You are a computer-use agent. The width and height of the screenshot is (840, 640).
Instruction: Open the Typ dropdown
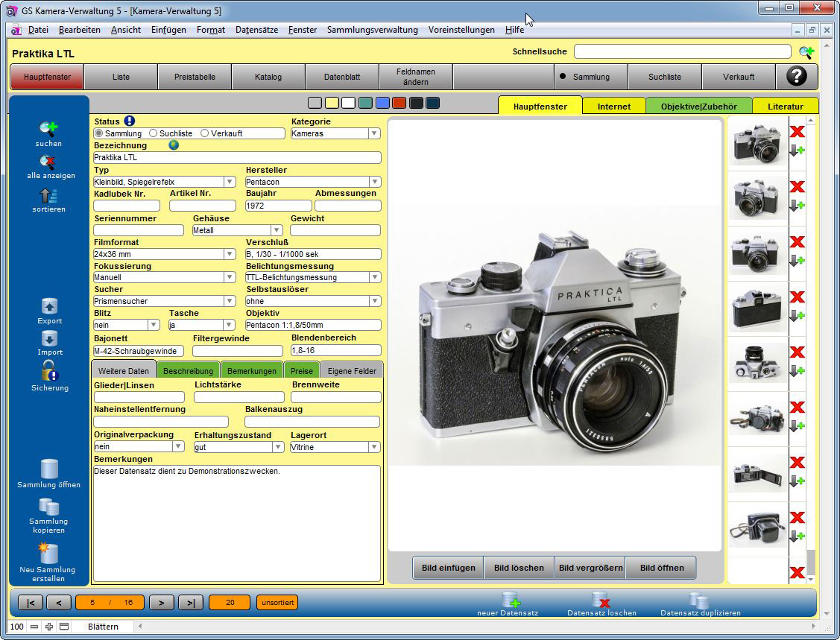point(230,182)
